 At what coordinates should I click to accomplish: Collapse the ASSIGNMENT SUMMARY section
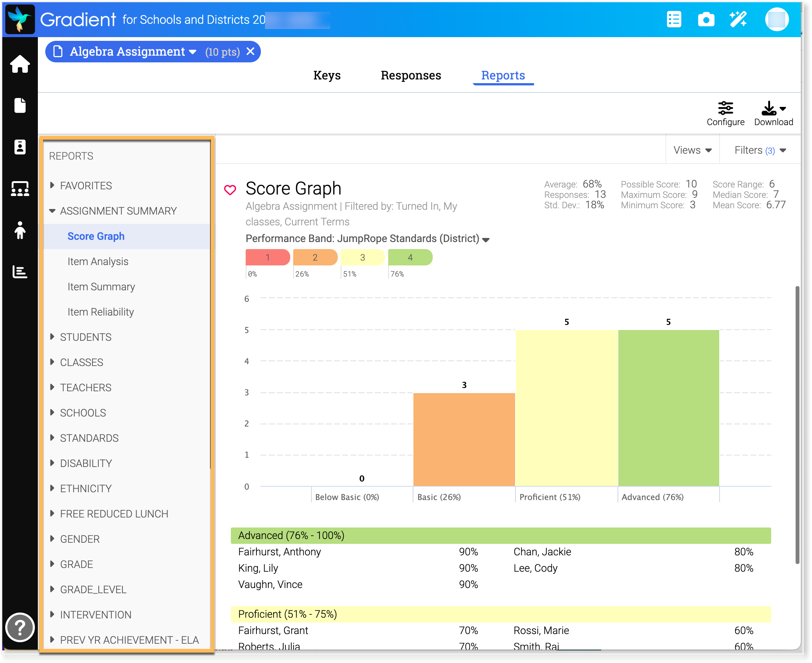click(52, 211)
